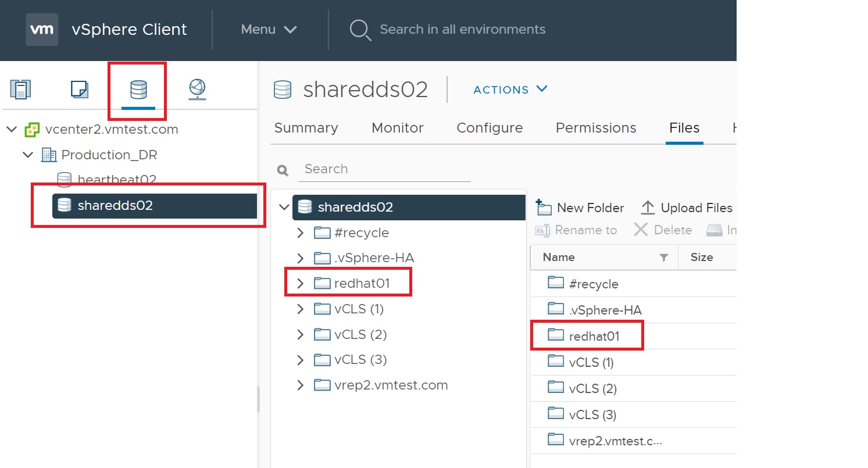
Task: Open the VMs and Templates view icon
Action: 79,89
